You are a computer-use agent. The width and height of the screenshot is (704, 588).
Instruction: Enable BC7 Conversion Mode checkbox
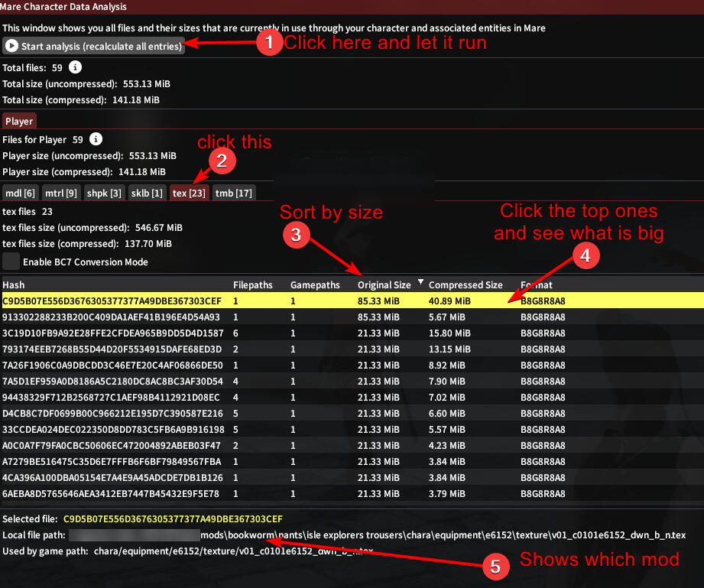(11, 262)
